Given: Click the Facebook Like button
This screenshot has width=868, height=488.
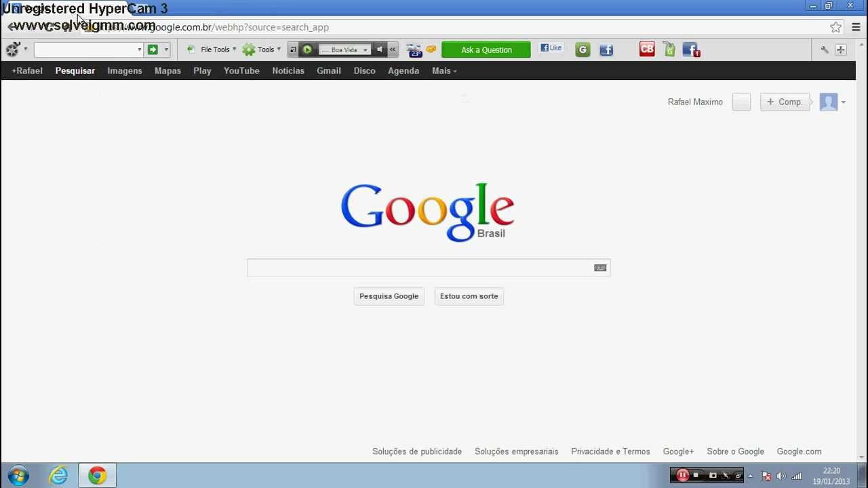Looking at the screenshot, I should [x=551, y=48].
